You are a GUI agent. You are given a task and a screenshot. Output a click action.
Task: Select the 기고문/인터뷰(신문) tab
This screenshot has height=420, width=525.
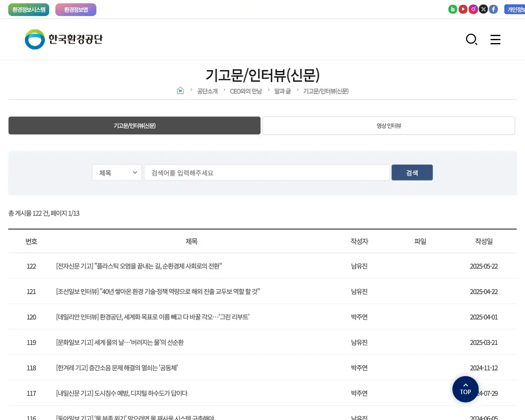click(x=134, y=125)
